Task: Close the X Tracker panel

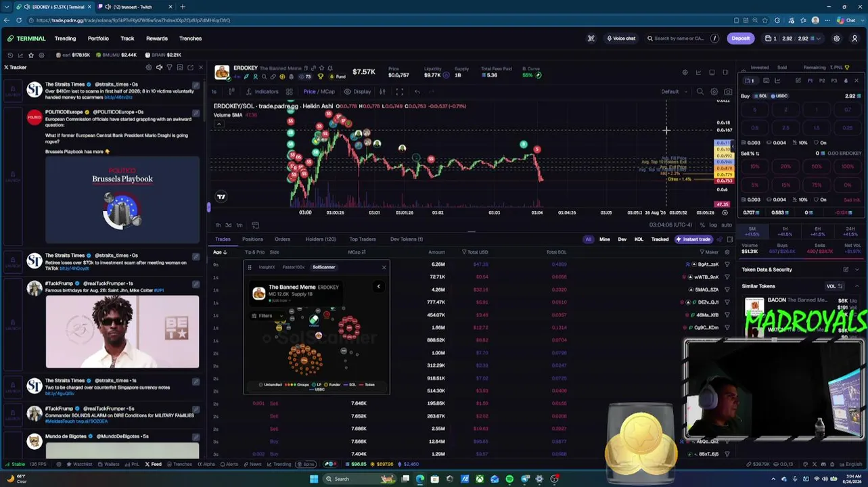Action: [200, 68]
